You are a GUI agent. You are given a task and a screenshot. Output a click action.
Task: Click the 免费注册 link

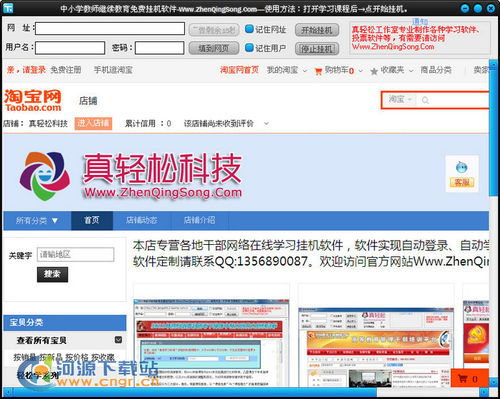[x=66, y=70]
